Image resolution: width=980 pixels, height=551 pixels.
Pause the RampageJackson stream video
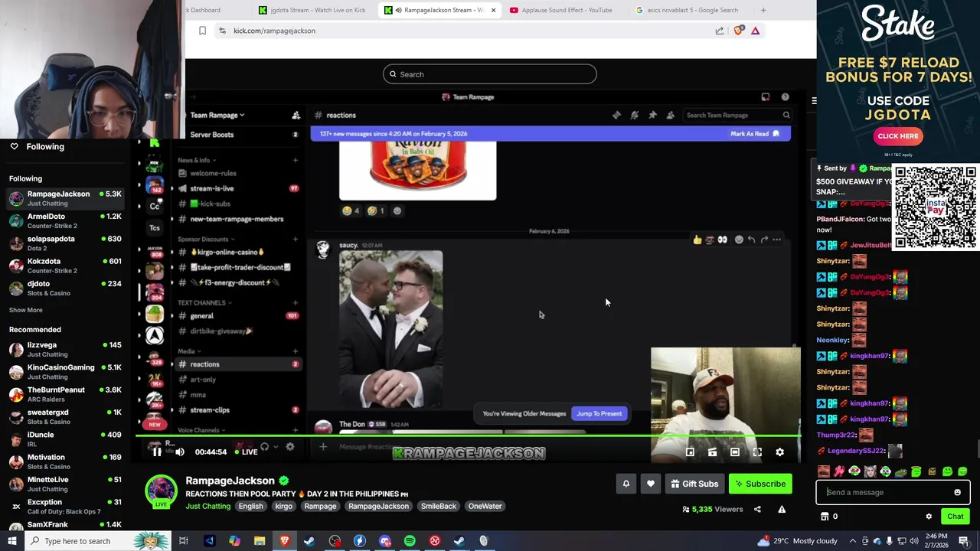pos(156,452)
